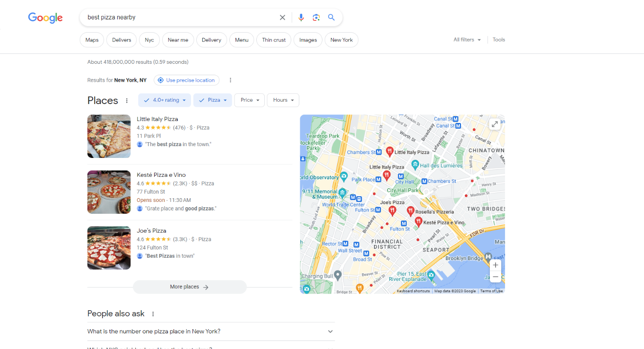Click the address text 11 Park Pl
This screenshot has width=644, height=349.
pos(149,136)
